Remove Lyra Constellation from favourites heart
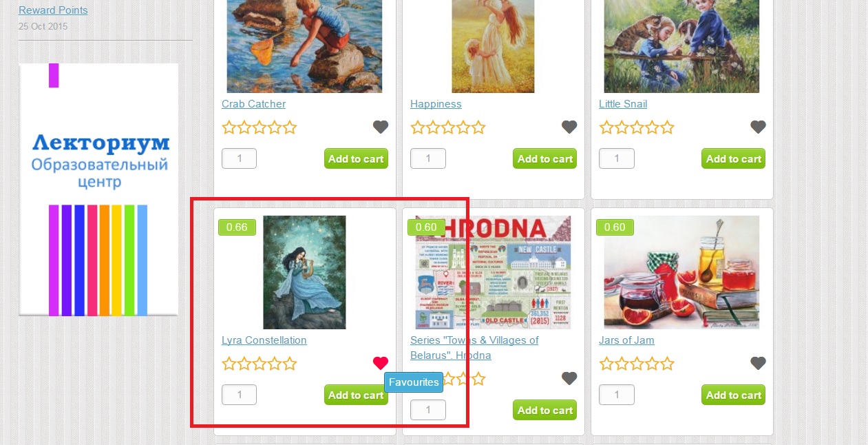The height and width of the screenshot is (445, 868). [x=381, y=363]
